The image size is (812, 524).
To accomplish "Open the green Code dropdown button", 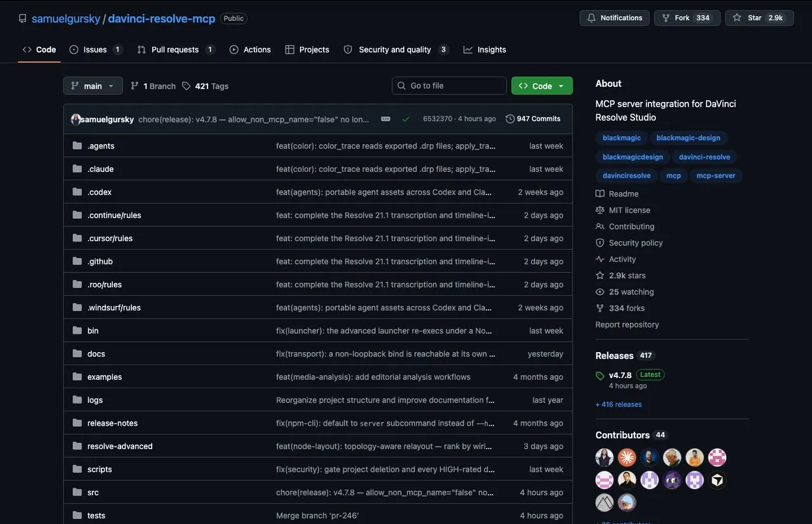I will (x=542, y=86).
